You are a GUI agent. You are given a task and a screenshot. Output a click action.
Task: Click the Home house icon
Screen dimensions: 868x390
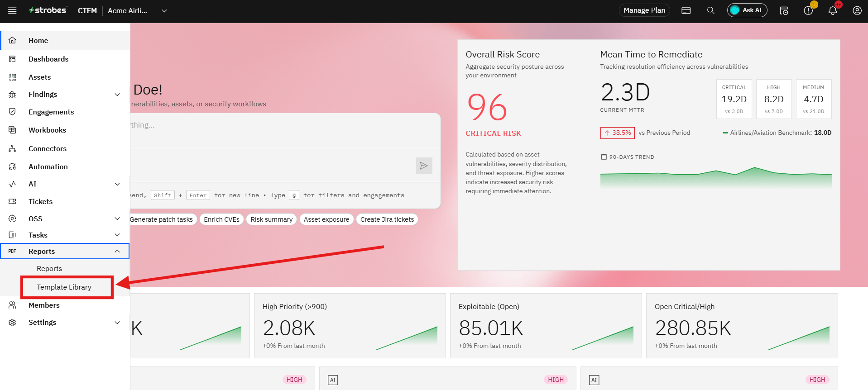click(12, 40)
